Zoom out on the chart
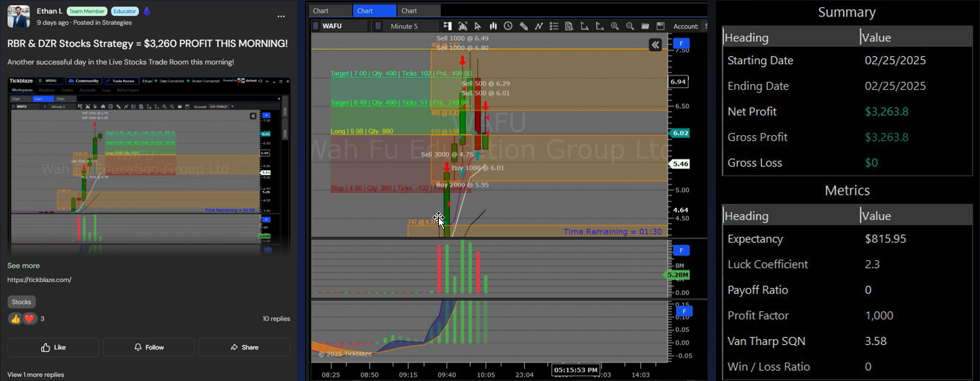 [630, 26]
